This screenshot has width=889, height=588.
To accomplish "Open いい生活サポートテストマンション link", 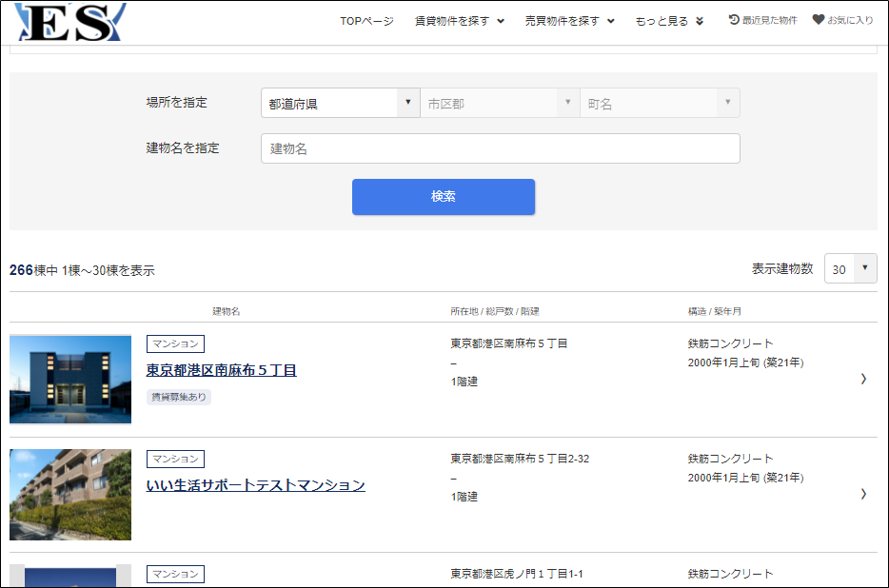I will tap(255, 485).
